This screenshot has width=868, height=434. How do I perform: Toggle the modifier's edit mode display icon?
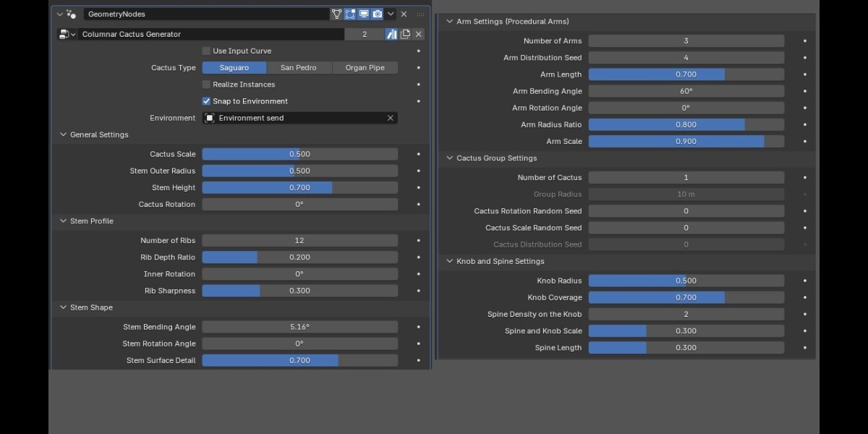click(x=350, y=14)
